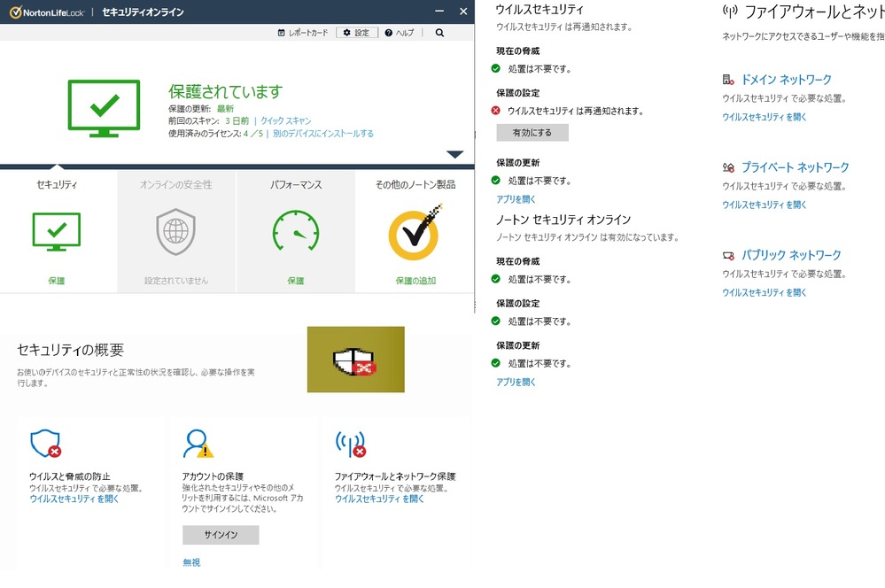885x588 pixels.
Task: Click the ウイルスと脅威の防止 heading
Action: [x=70, y=476]
